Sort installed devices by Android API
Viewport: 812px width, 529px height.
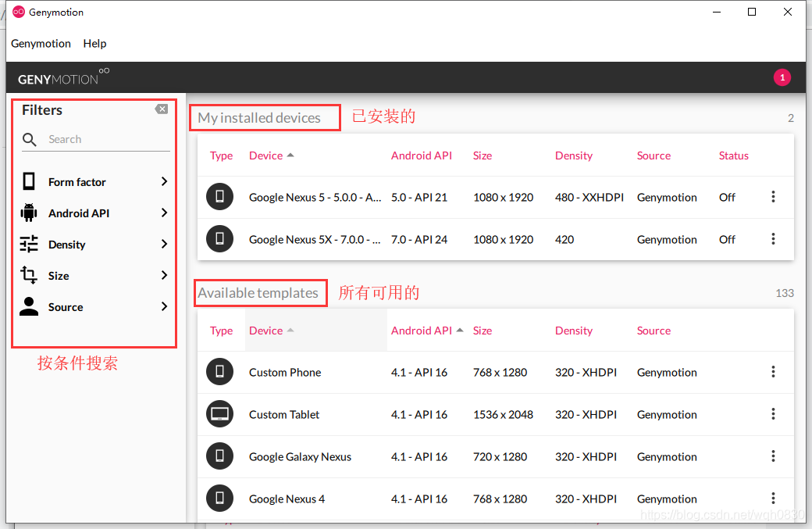click(x=421, y=155)
